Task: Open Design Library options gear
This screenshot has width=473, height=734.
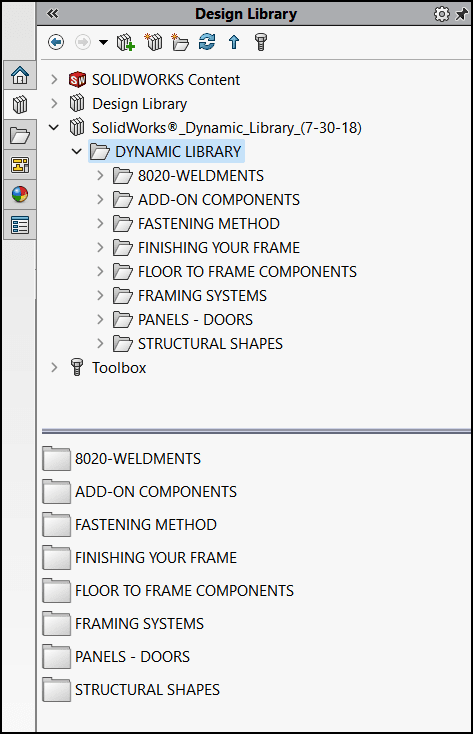Action: click(x=442, y=14)
